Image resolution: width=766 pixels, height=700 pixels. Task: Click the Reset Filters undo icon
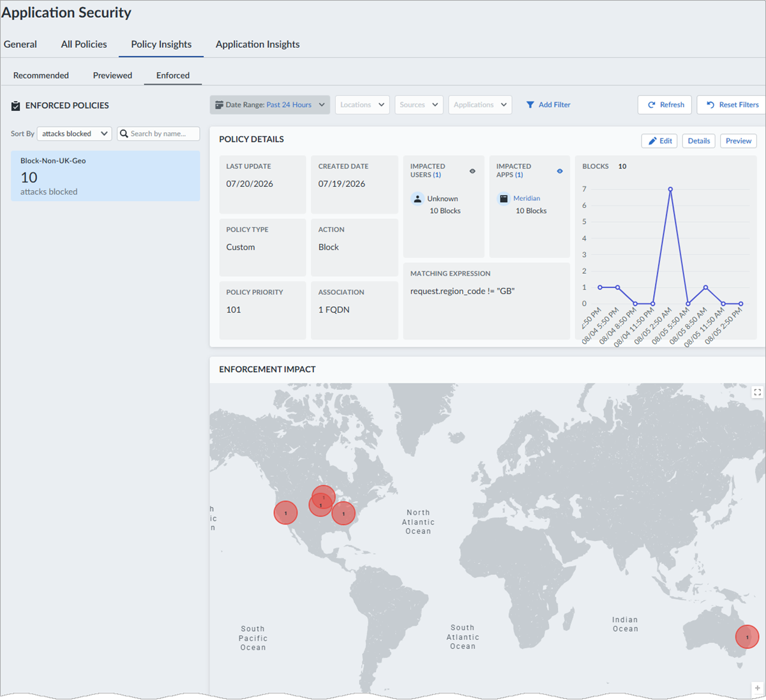point(710,105)
